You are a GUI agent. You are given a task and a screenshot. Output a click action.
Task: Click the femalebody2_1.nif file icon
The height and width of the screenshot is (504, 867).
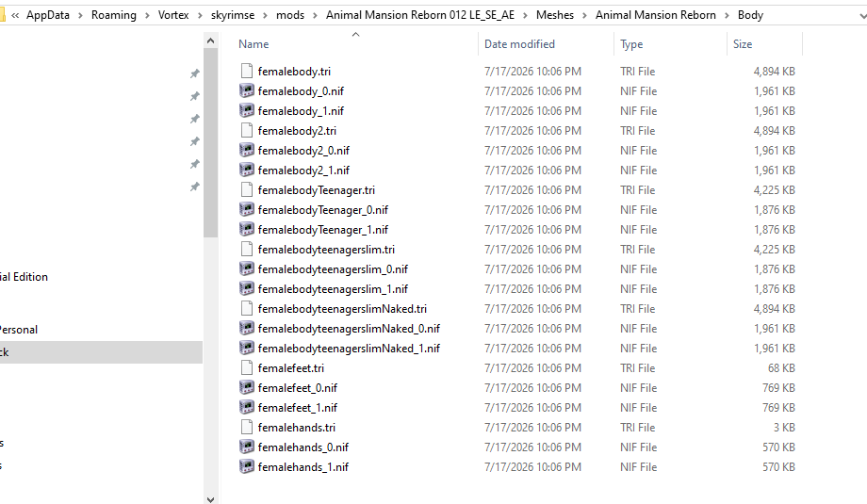coord(247,171)
